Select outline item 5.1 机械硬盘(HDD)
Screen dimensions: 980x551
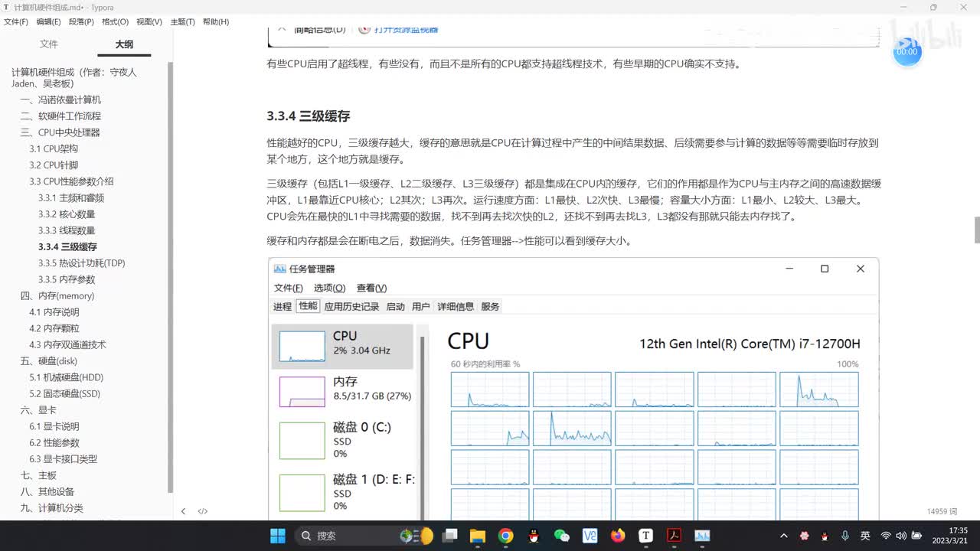tap(66, 377)
